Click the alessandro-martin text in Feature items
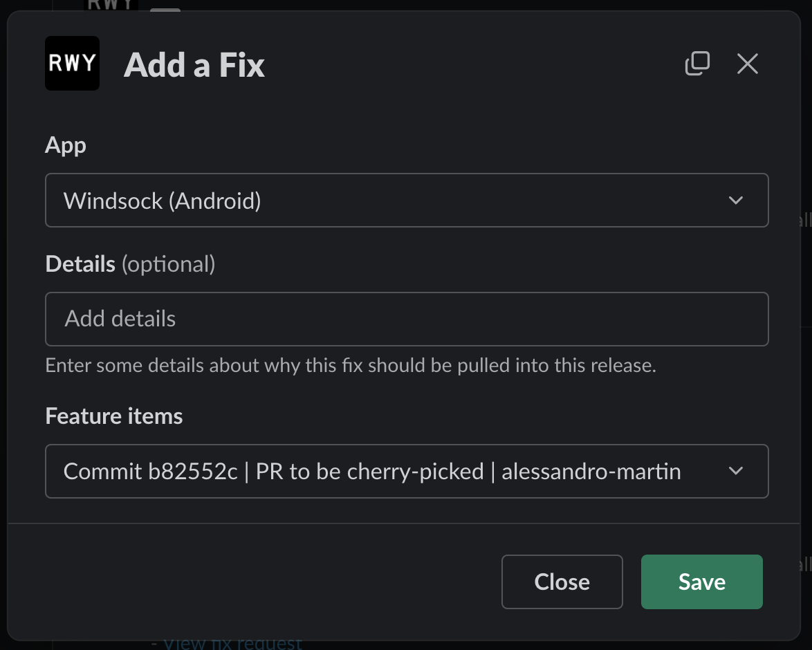This screenshot has width=812, height=650. tap(591, 472)
